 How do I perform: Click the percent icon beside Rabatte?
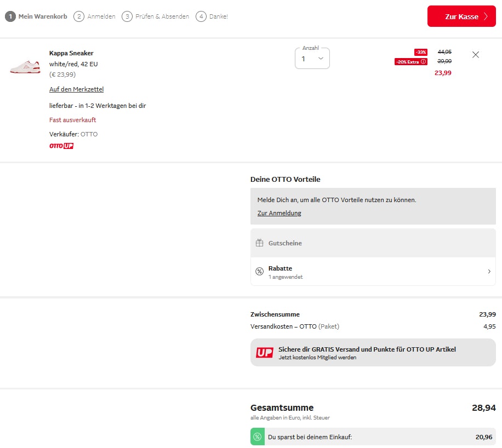click(260, 272)
